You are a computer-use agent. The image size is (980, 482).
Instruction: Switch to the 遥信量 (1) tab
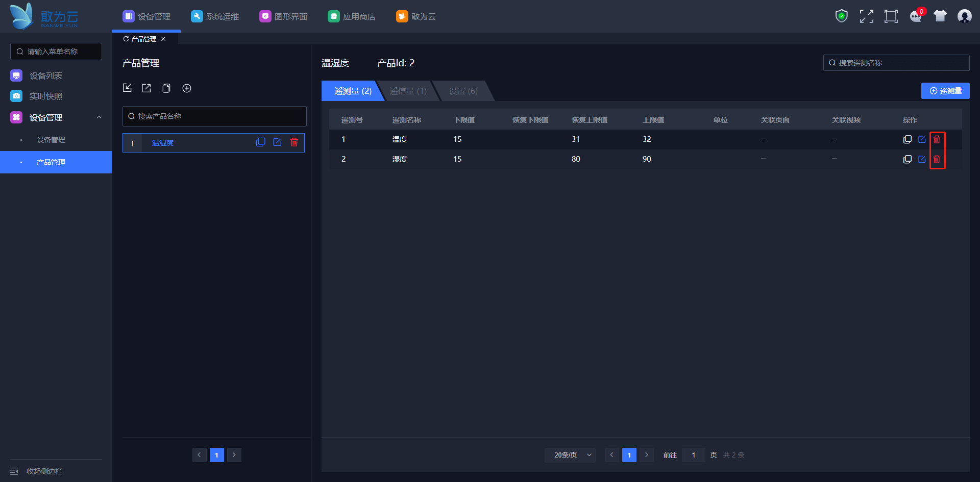pos(408,91)
